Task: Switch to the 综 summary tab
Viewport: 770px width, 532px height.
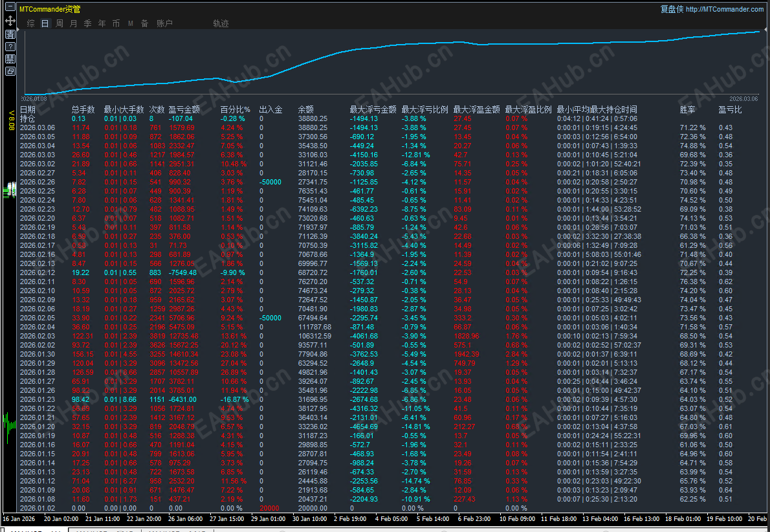Action: (x=31, y=23)
